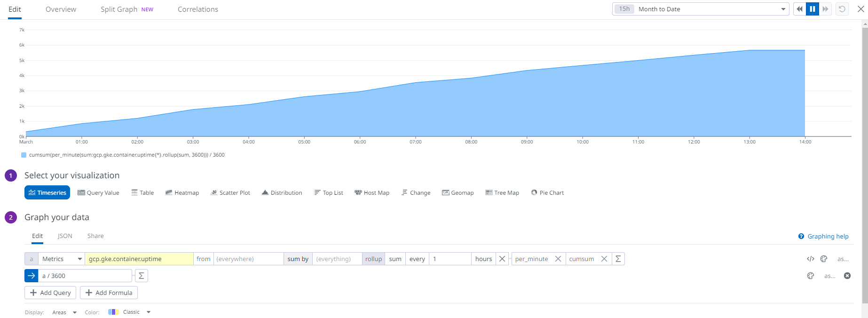Switch to the JSON query tab
The width and height of the screenshot is (868, 318).
[65, 236]
